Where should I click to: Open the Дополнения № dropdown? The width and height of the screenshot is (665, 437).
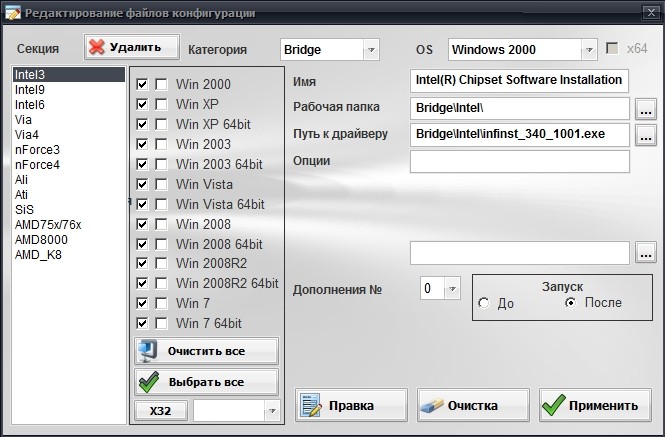[x=452, y=289]
